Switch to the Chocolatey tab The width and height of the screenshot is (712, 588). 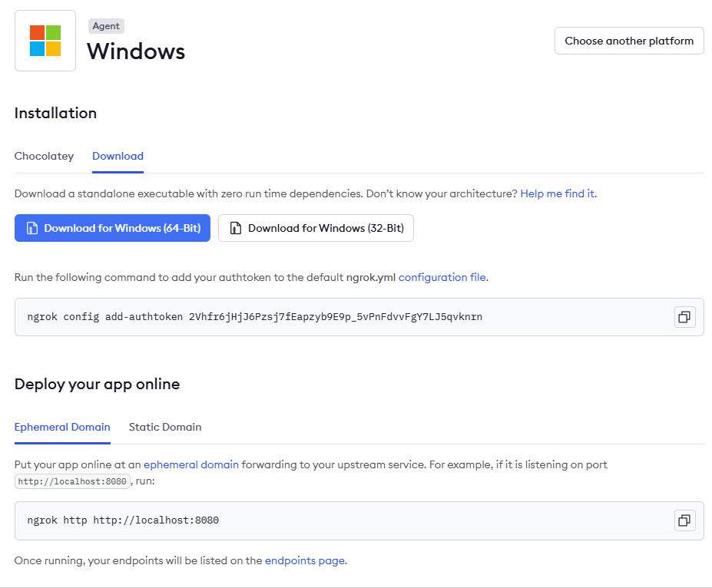[44, 156]
